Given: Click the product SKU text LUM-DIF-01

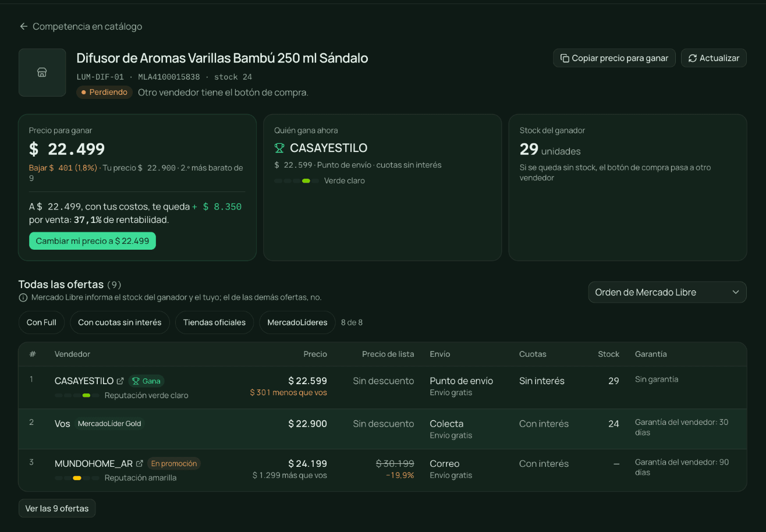Looking at the screenshot, I should pyautogui.click(x=100, y=77).
